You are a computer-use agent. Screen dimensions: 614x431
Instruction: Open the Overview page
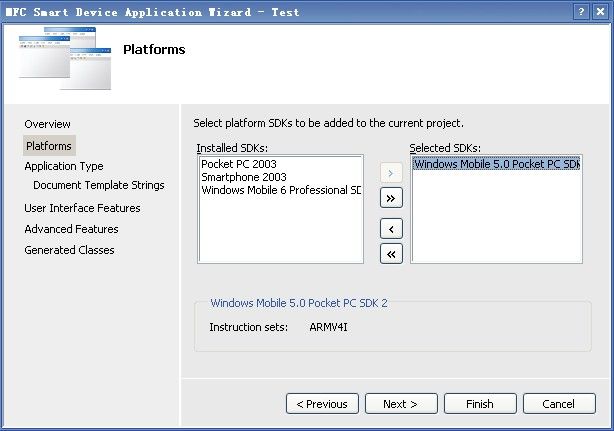[47, 124]
